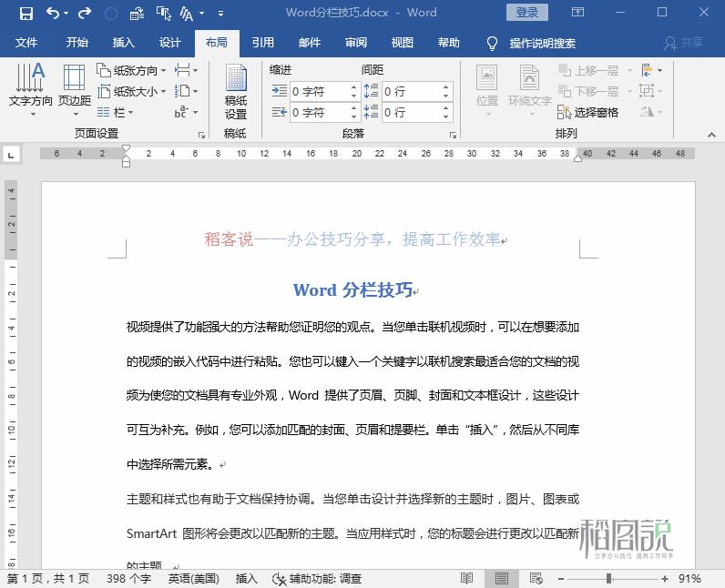Redo the last action
Screen dimensions: 725x588
(x=85, y=13)
